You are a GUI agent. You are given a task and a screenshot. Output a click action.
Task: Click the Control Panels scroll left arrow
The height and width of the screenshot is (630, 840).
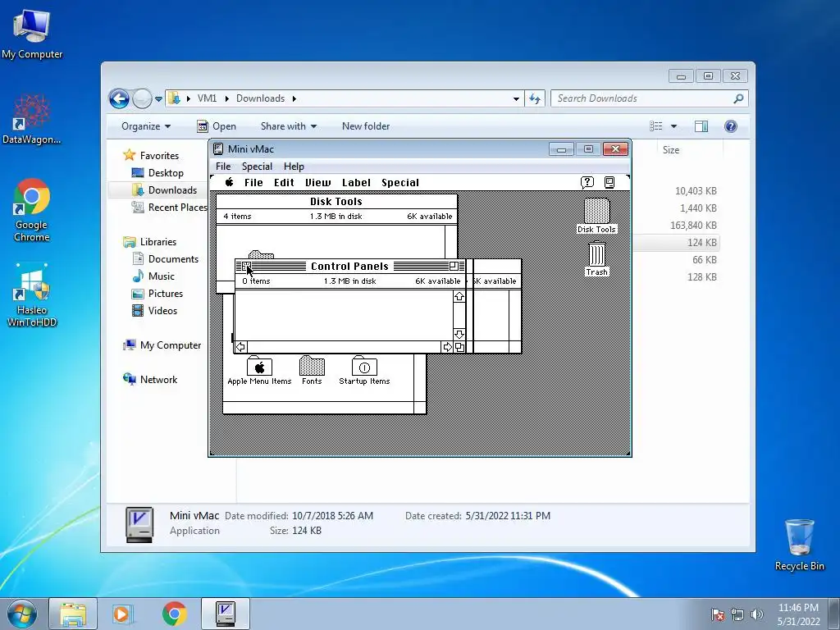click(x=241, y=347)
